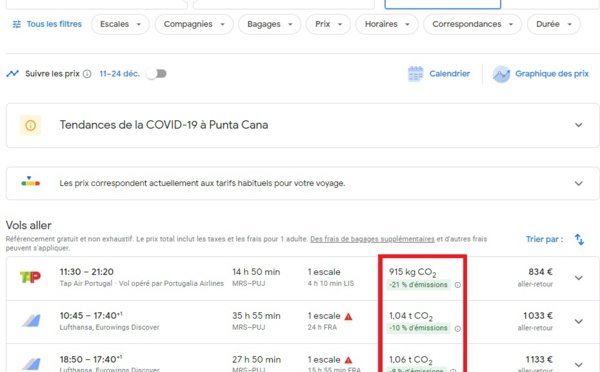Screen dimensions: 600x372
Task: Open Des frais de bagages supplémentaires link
Action: tap(372, 239)
